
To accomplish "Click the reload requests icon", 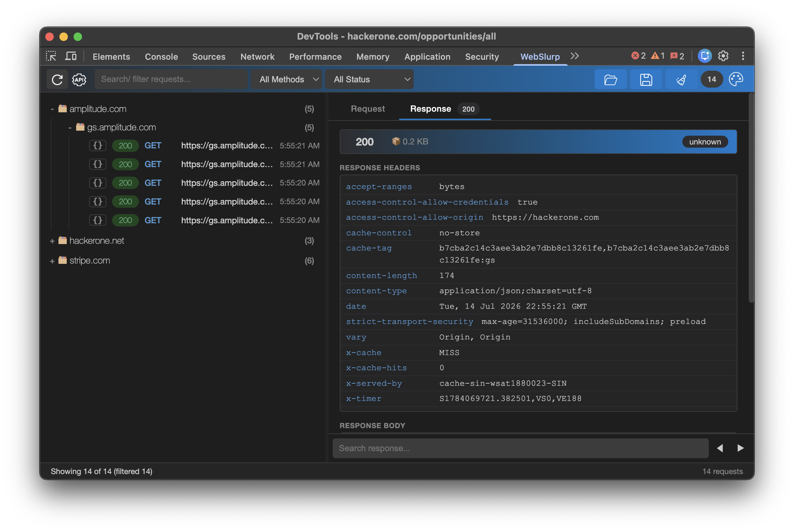I will (57, 79).
